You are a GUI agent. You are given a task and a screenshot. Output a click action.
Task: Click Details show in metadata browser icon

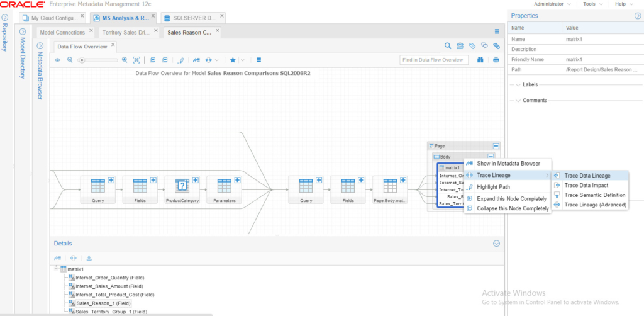[x=57, y=258]
